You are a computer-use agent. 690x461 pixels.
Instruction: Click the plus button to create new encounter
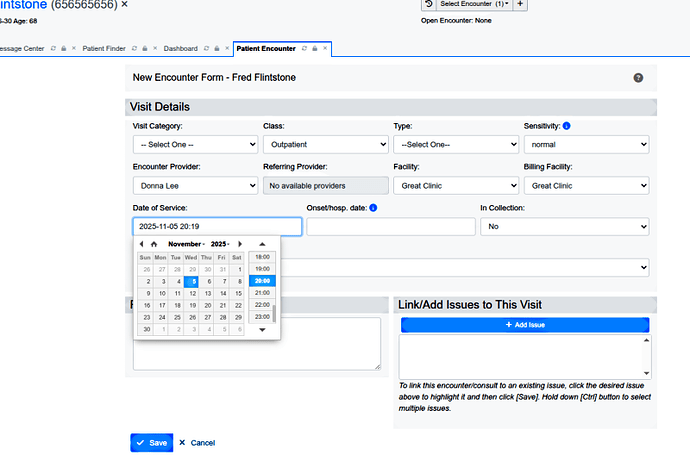[520, 4]
